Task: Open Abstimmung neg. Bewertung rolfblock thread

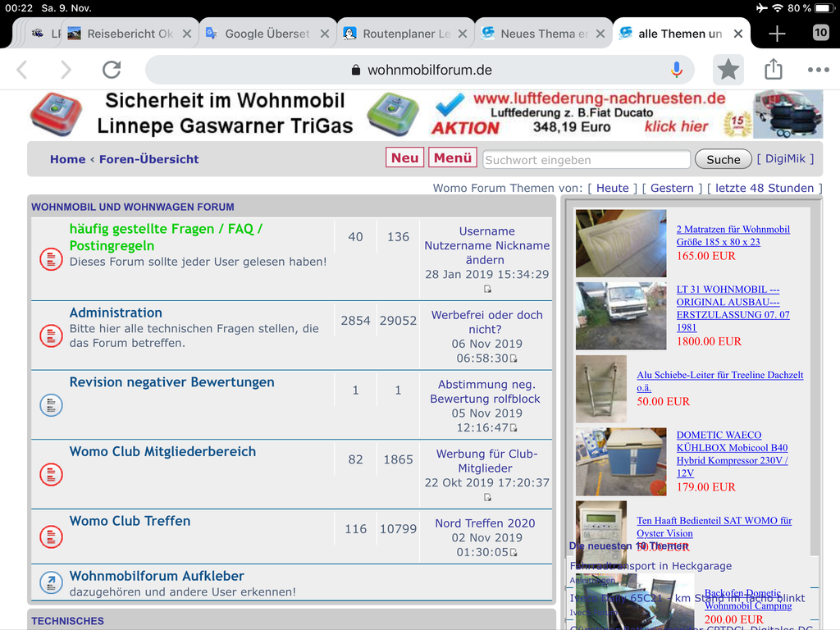Action: (x=485, y=391)
